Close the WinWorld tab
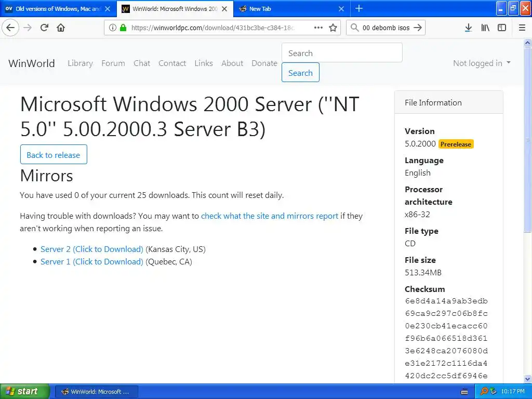Viewport: 532px width, 399px height. pyautogui.click(x=224, y=9)
